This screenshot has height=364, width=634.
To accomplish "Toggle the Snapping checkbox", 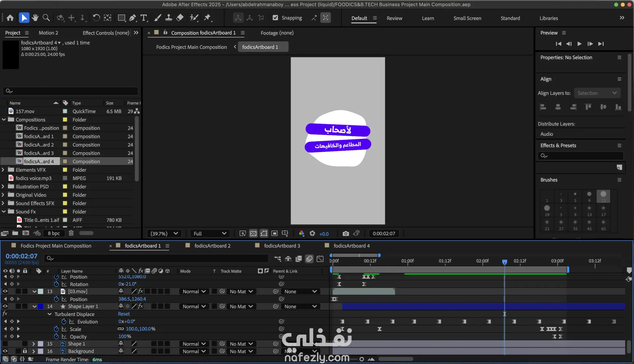I will 275,18.
